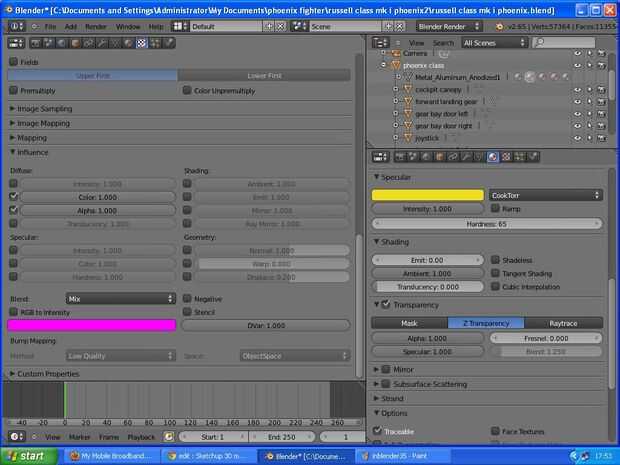Open the Object tab in the right properties editor

[439, 157]
